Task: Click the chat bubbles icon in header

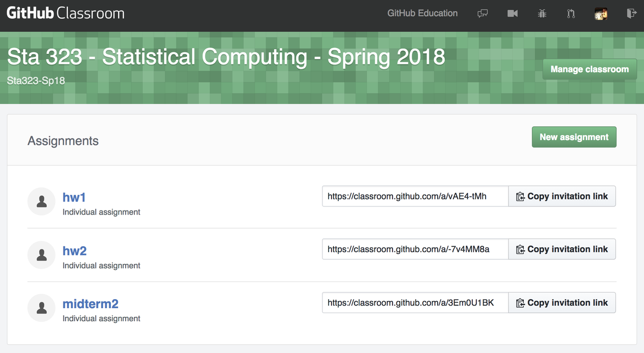Action: pos(482,14)
